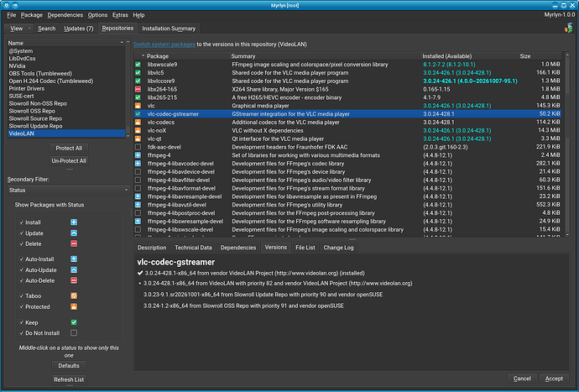
Task: Click the Taboo status icon in the filter legend
Action: pos(74,295)
